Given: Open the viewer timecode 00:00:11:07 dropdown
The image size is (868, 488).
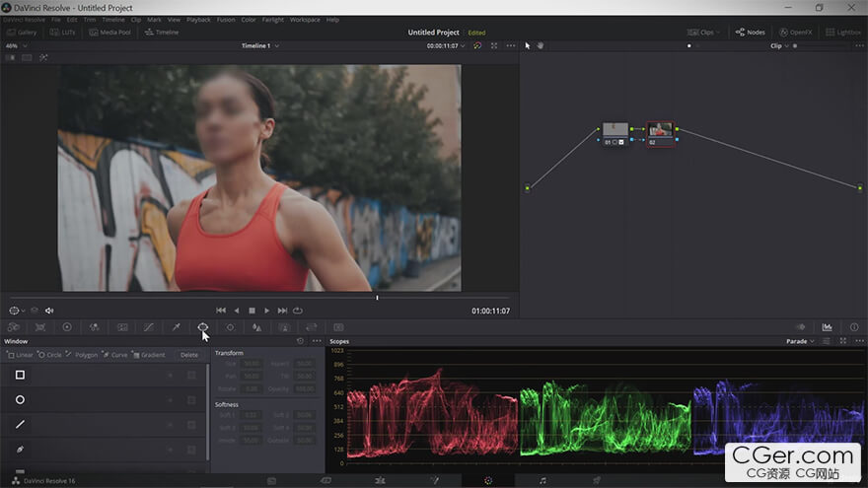Looking at the screenshot, I should pos(446,46).
